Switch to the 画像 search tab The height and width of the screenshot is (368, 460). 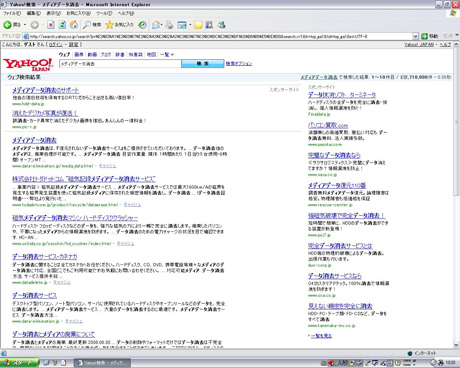79,55
